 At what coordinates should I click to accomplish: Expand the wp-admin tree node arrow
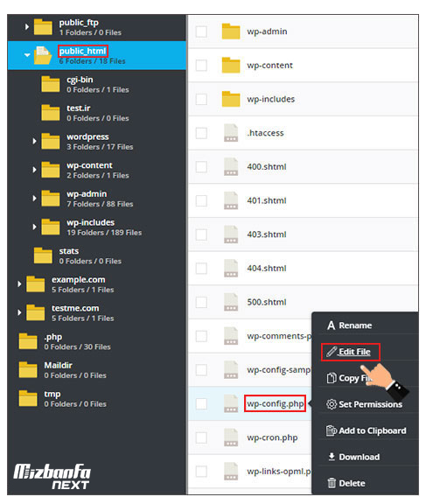[x=34, y=199]
